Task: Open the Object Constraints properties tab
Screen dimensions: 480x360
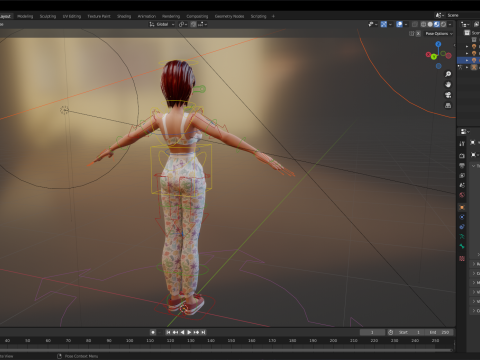Action: tap(462, 227)
